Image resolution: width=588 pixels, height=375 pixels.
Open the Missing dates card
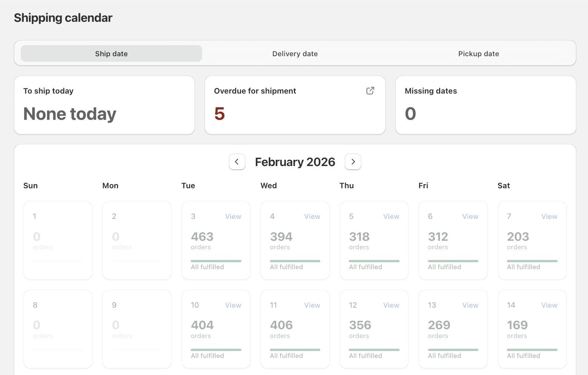click(x=486, y=105)
